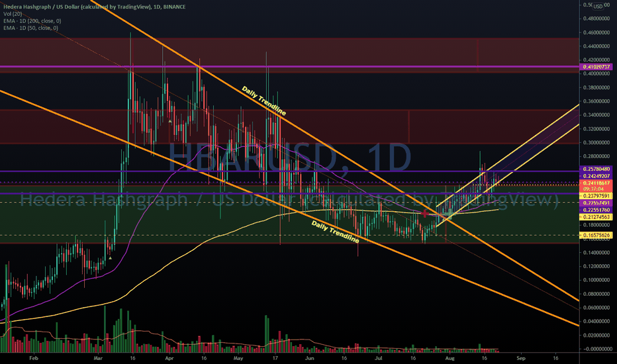Select EMA 1D (200, close, 0) legend

pyautogui.click(x=32, y=21)
